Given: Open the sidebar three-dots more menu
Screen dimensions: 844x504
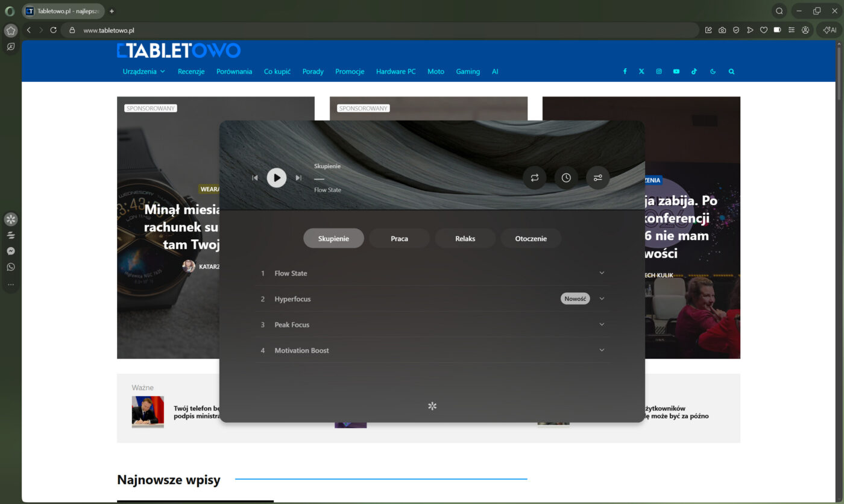Looking at the screenshot, I should click(11, 284).
